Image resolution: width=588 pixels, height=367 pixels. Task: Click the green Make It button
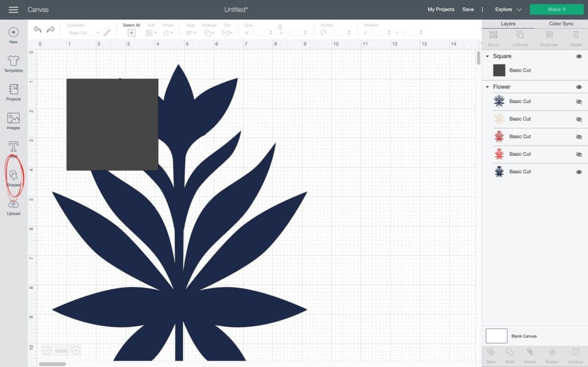point(557,9)
